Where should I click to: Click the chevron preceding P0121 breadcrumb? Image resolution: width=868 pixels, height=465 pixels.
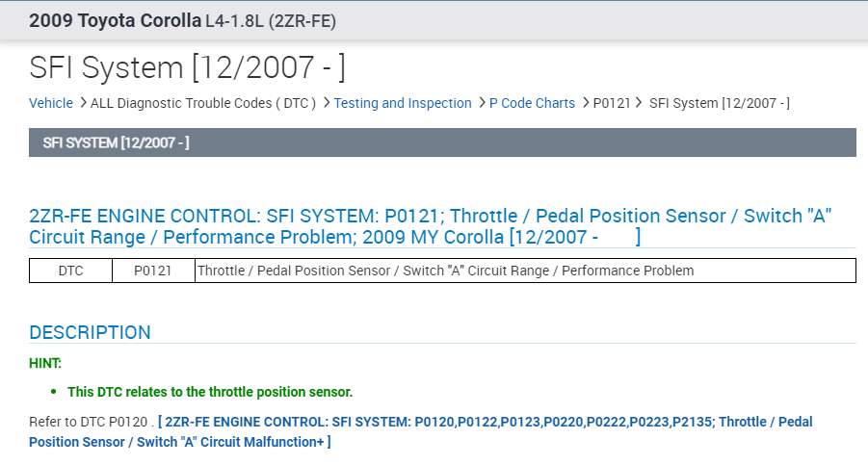[x=585, y=103]
